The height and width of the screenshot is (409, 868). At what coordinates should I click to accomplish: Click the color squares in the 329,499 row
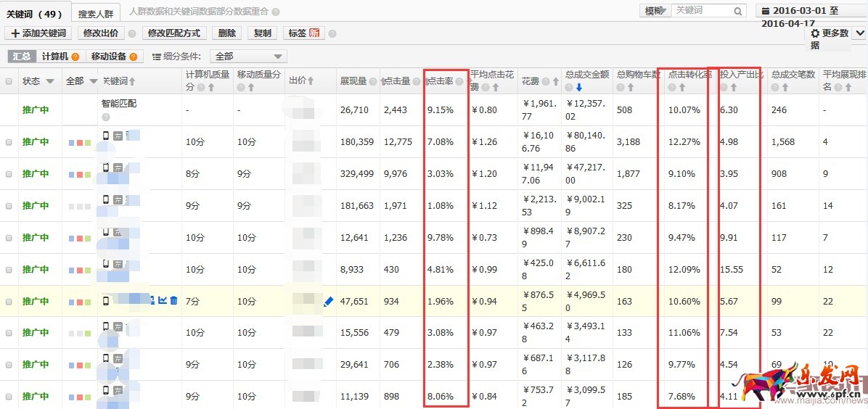click(80, 174)
